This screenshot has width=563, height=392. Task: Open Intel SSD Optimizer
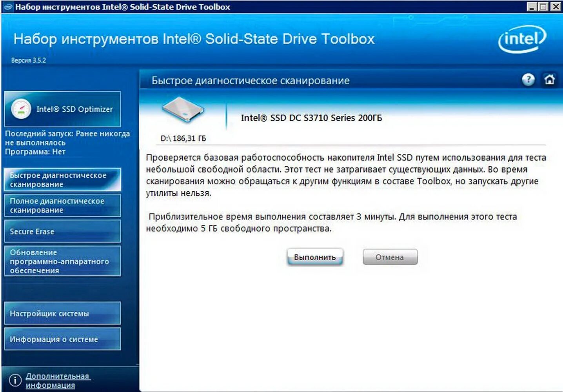click(x=62, y=109)
